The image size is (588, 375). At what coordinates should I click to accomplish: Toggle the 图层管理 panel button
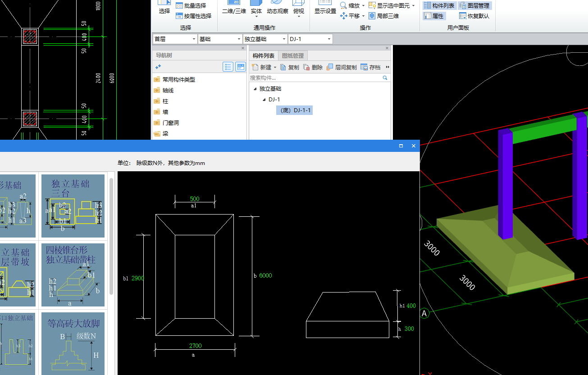point(475,5)
